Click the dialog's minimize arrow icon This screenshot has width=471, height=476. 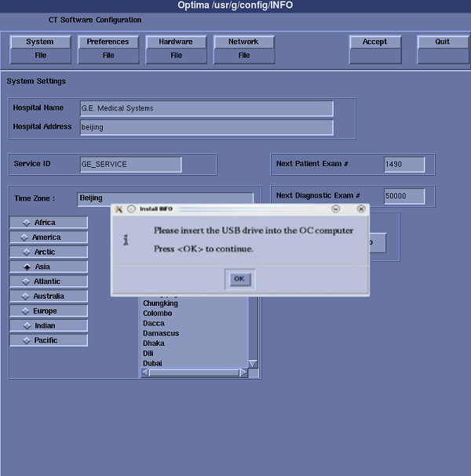point(336,209)
